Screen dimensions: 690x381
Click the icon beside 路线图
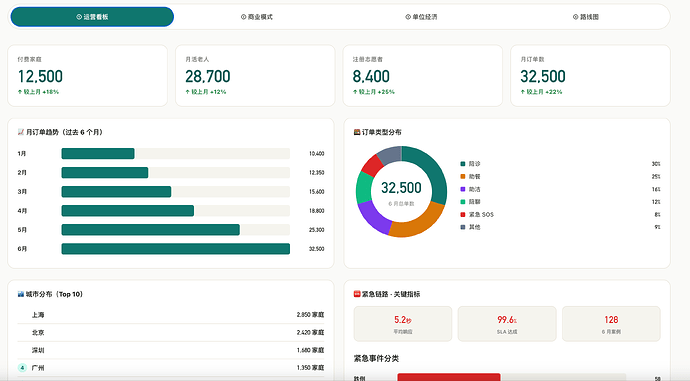575,17
